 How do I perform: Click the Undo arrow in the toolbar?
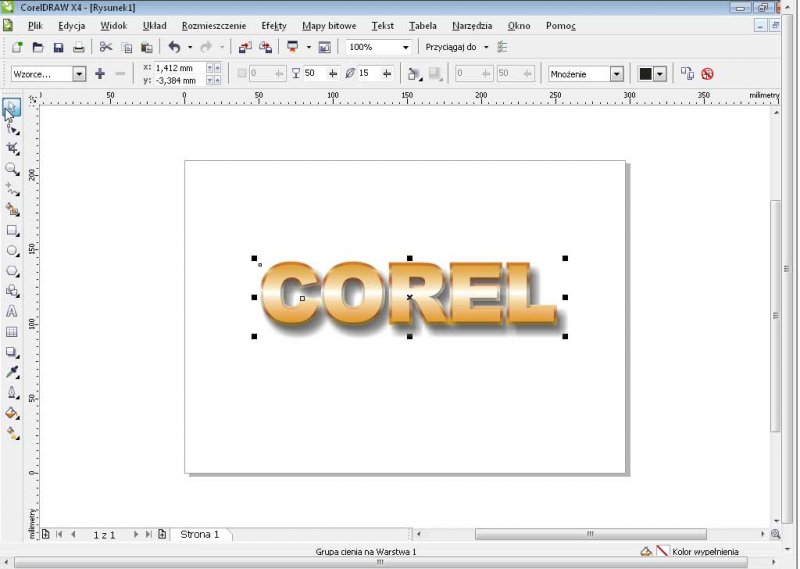click(174, 47)
